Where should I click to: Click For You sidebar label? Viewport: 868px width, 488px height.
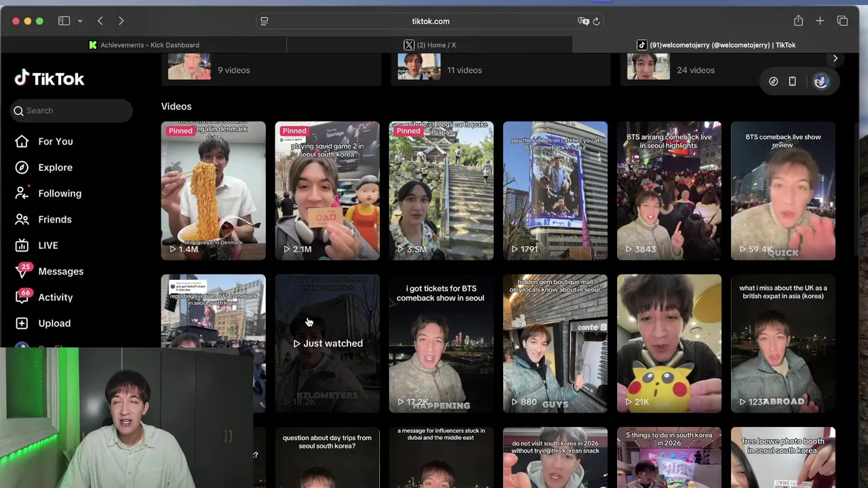point(56,141)
